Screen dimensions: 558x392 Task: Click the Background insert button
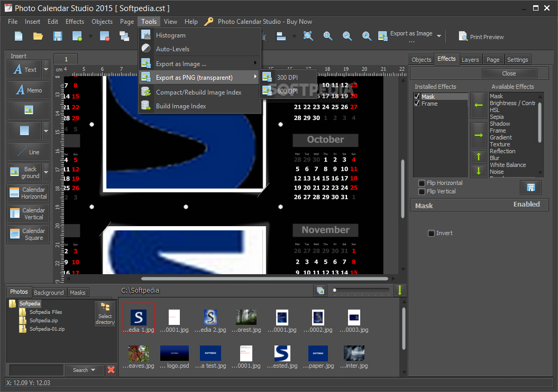24,172
